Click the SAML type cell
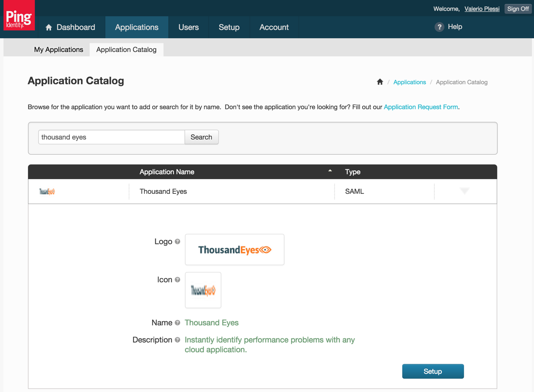534x392 pixels. pos(355,192)
